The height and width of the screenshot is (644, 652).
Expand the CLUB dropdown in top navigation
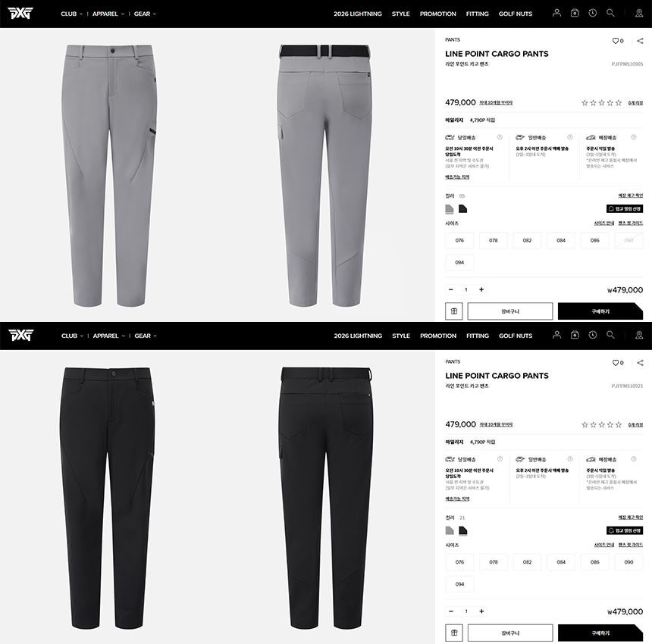(x=71, y=14)
